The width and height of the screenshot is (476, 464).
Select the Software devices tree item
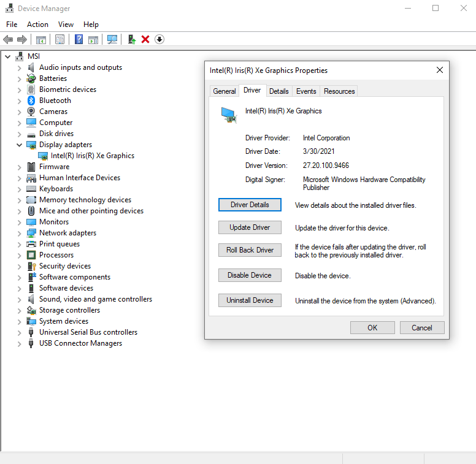(x=66, y=288)
